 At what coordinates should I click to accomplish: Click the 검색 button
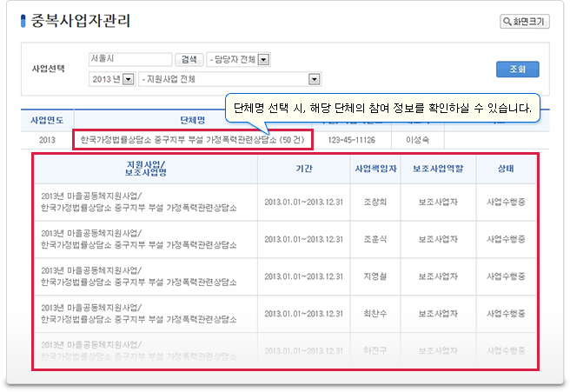(189, 59)
